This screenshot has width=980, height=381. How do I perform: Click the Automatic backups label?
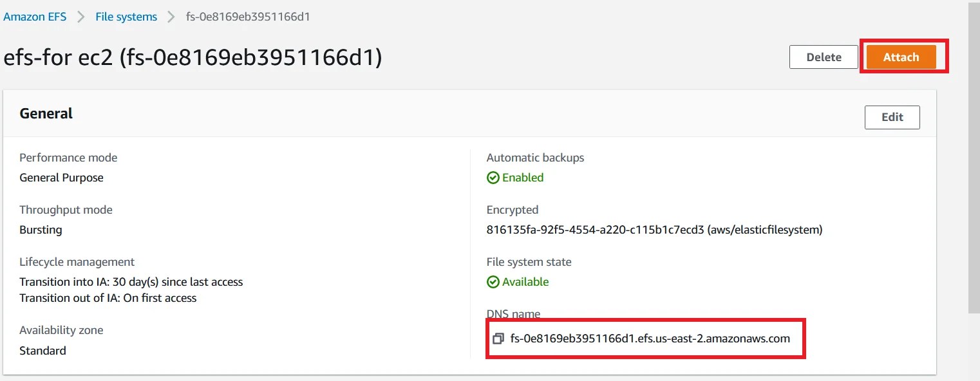535,157
